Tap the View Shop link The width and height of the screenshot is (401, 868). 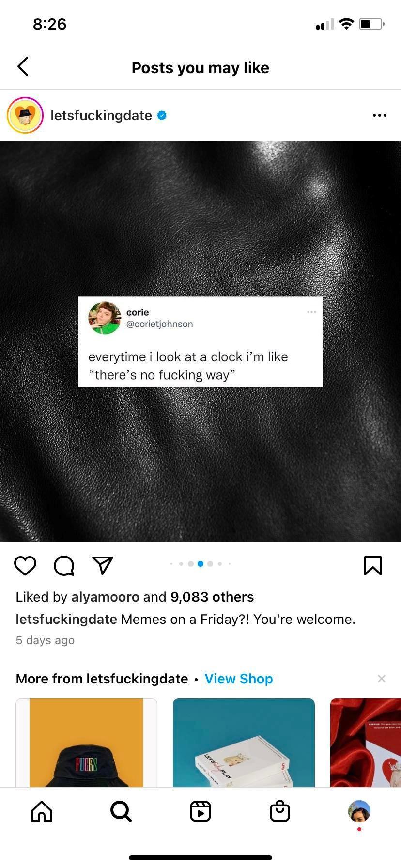pos(239,679)
